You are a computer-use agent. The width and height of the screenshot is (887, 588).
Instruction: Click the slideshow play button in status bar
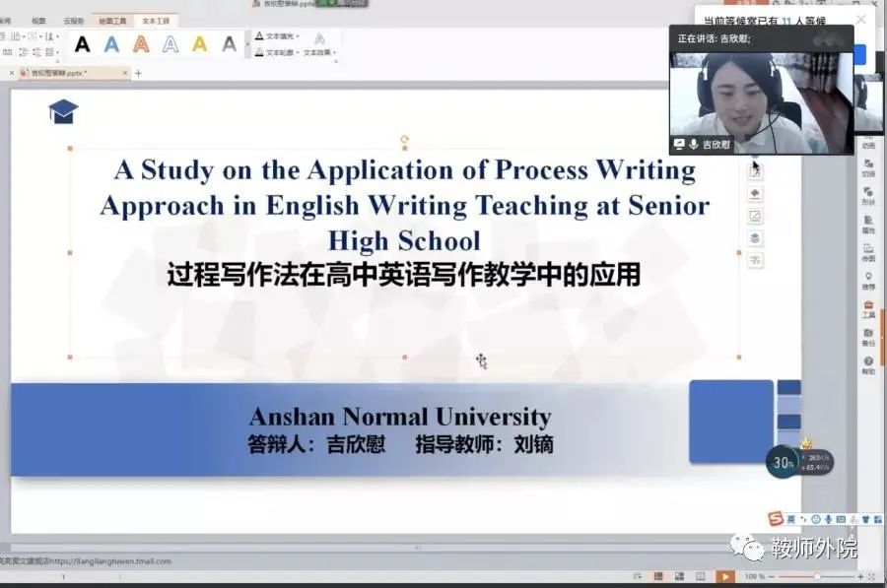pyautogui.click(x=724, y=576)
